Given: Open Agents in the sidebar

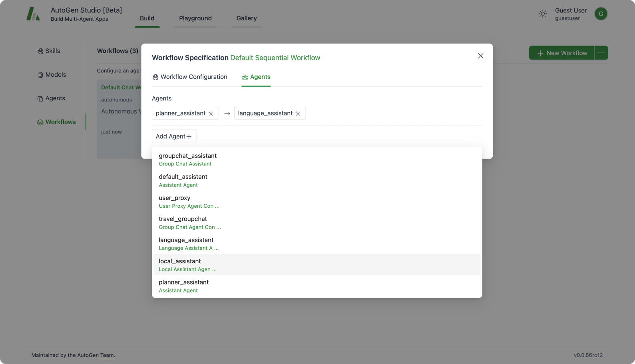Looking at the screenshot, I should [51, 98].
